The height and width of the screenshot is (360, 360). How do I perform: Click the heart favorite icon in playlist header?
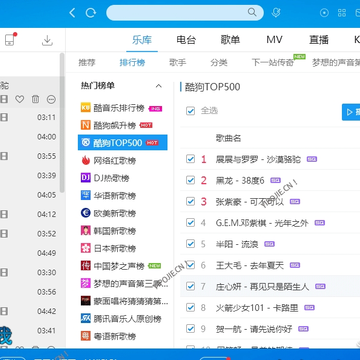pyautogui.click(x=20, y=99)
